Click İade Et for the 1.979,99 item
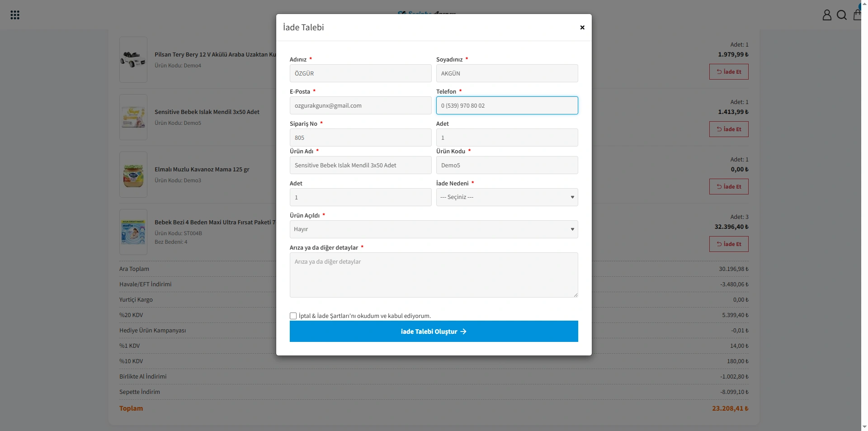 pyautogui.click(x=729, y=72)
